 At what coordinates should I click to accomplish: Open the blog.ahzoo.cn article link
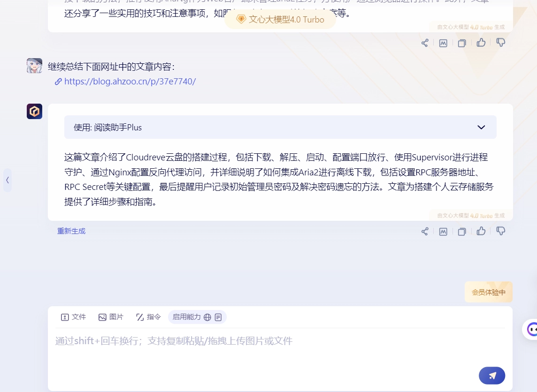[x=130, y=81]
